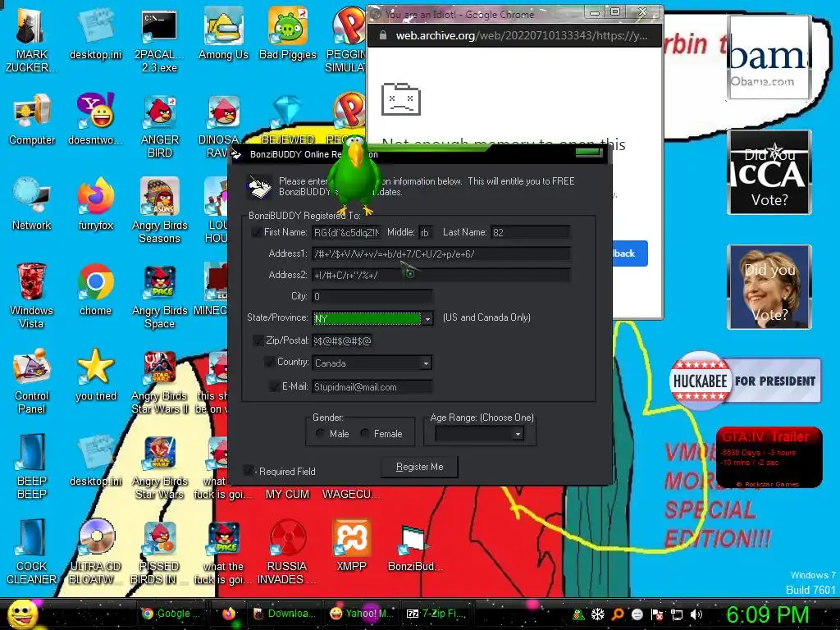This screenshot has height=630, width=840.
Task: Open the Windows Vista recycle bin icon
Action: point(31,295)
